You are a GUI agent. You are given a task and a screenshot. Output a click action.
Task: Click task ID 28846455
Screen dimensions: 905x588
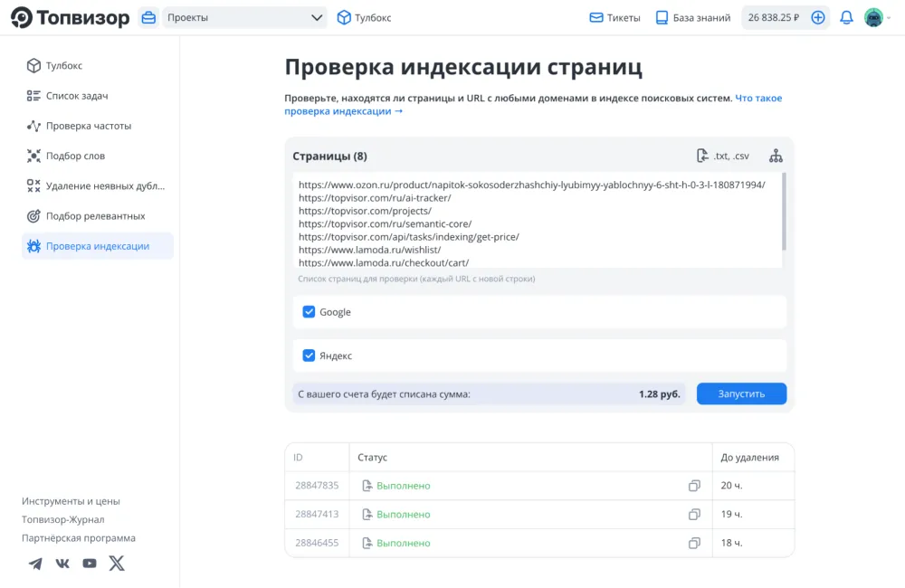coord(317,543)
